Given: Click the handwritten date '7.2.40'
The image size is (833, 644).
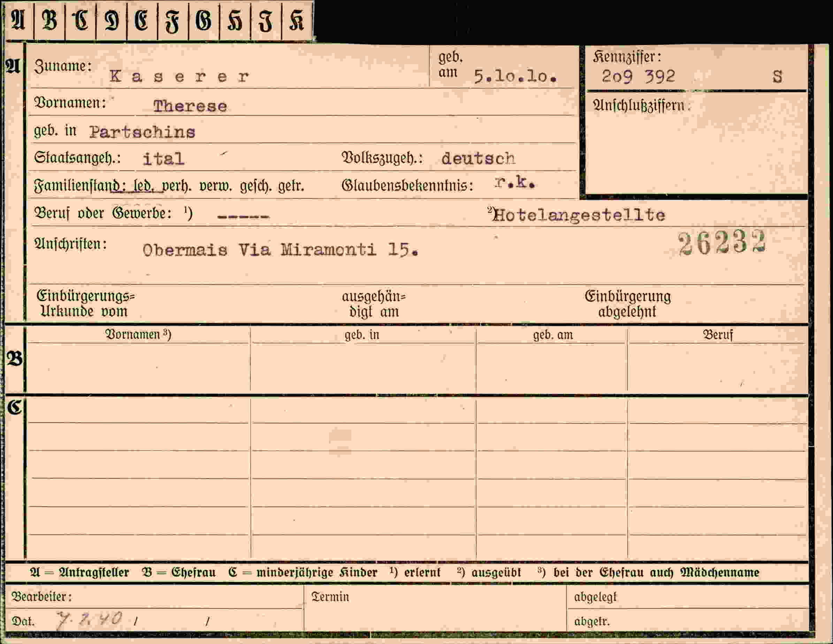Looking at the screenshot, I should [89, 620].
